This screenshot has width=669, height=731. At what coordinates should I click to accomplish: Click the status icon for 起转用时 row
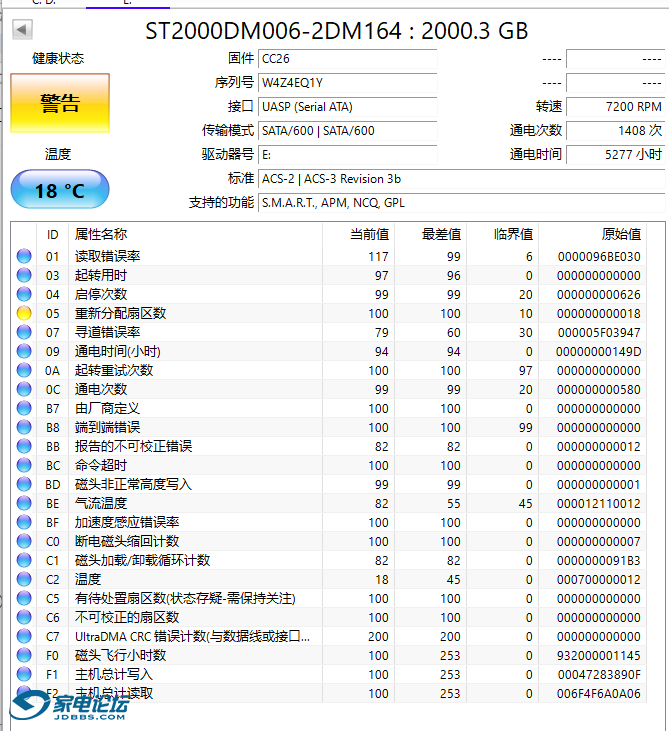[x=24, y=275]
